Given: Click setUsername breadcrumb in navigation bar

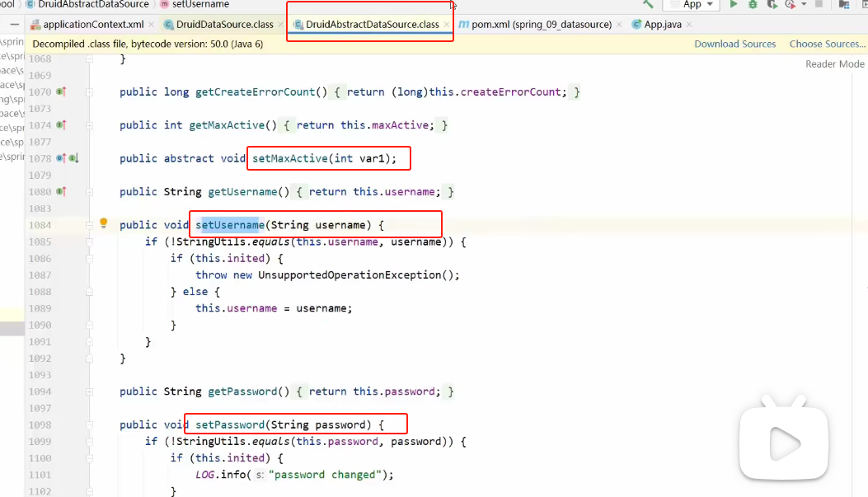Looking at the screenshot, I should (x=195, y=4).
